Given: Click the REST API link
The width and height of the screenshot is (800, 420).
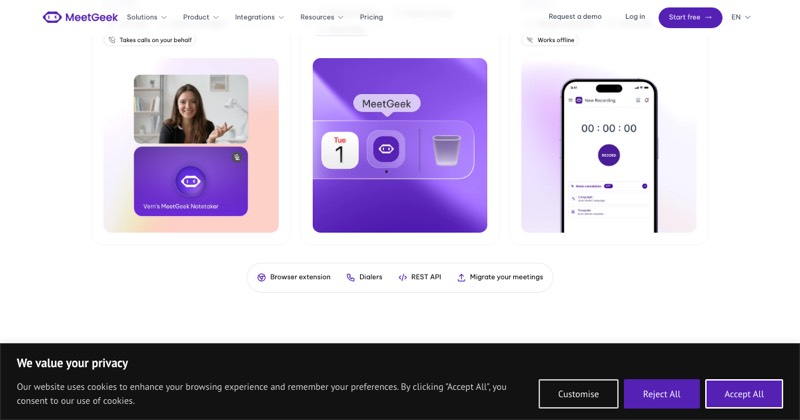Looking at the screenshot, I should 426,277.
